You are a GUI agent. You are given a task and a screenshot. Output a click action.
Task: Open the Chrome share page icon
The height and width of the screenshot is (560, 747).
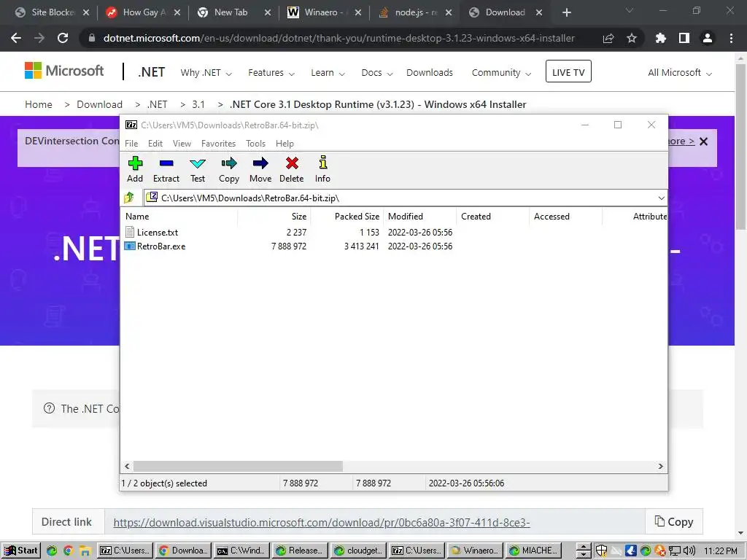(608, 38)
